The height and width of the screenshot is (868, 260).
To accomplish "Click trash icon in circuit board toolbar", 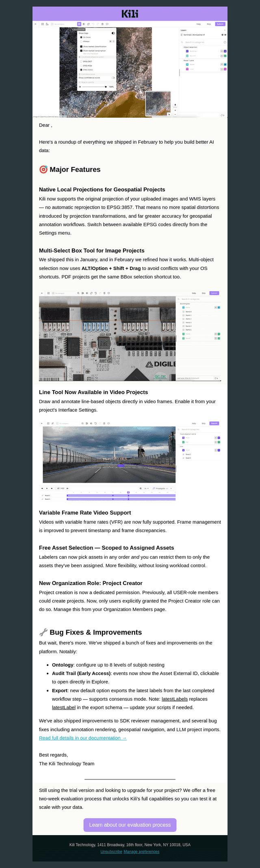I will coord(104,293).
